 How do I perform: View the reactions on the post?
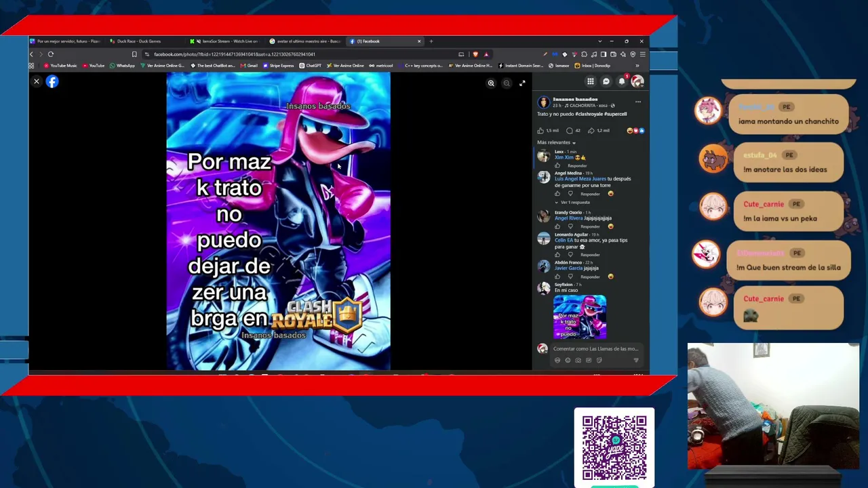pyautogui.click(x=635, y=130)
